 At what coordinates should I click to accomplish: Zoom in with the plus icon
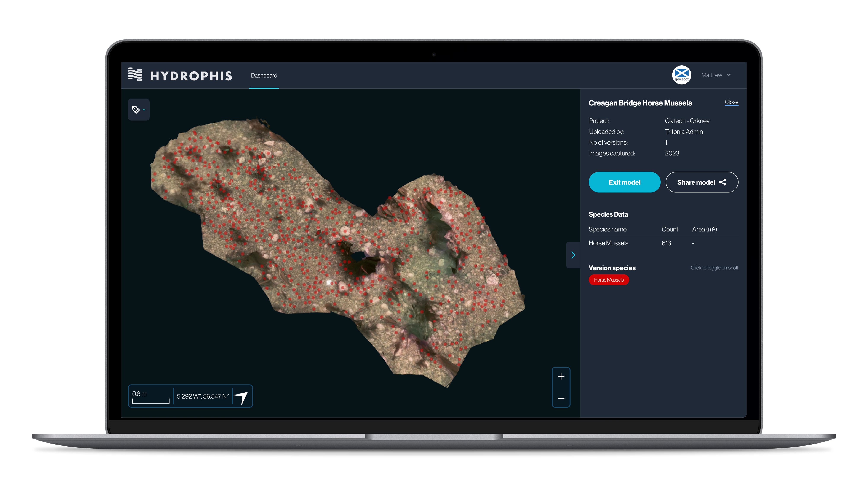click(561, 376)
